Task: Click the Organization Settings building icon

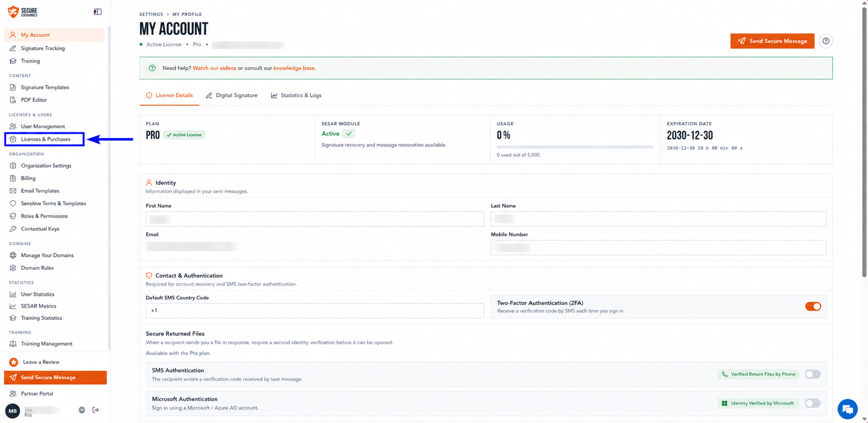Action: 13,166
